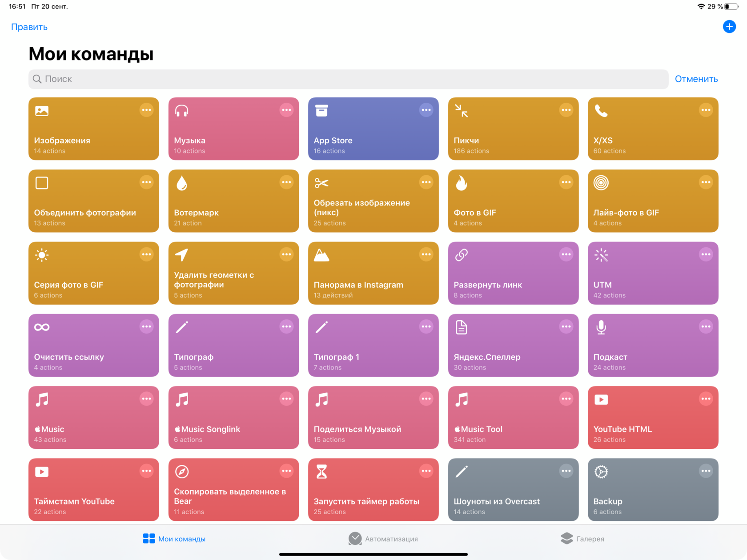Run Панорама в Instagram shortcut
Image resolution: width=747 pixels, height=560 pixels.
[373, 273]
